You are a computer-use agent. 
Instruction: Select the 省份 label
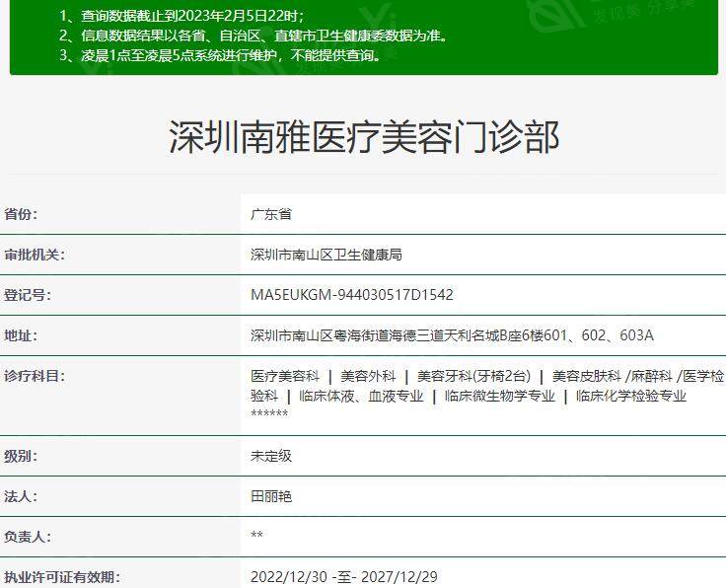(21, 214)
